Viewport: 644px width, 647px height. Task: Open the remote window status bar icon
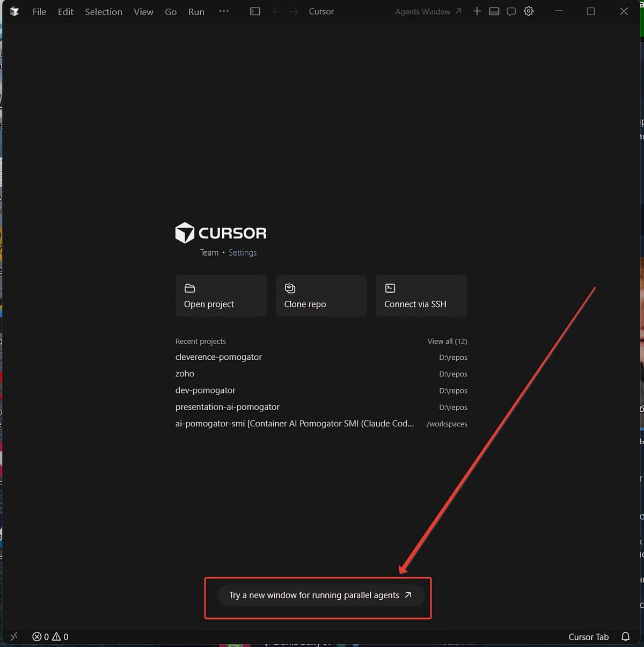pyautogui.click(x=14, y=636)
